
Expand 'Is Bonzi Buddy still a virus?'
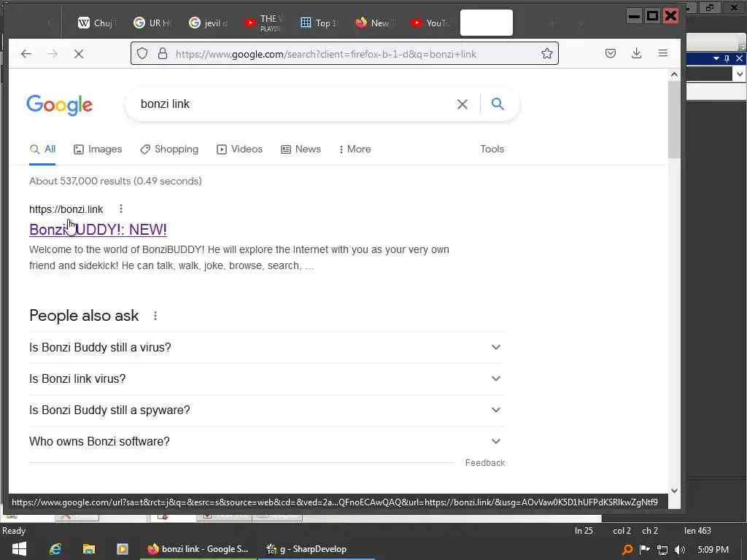(267, 348)
